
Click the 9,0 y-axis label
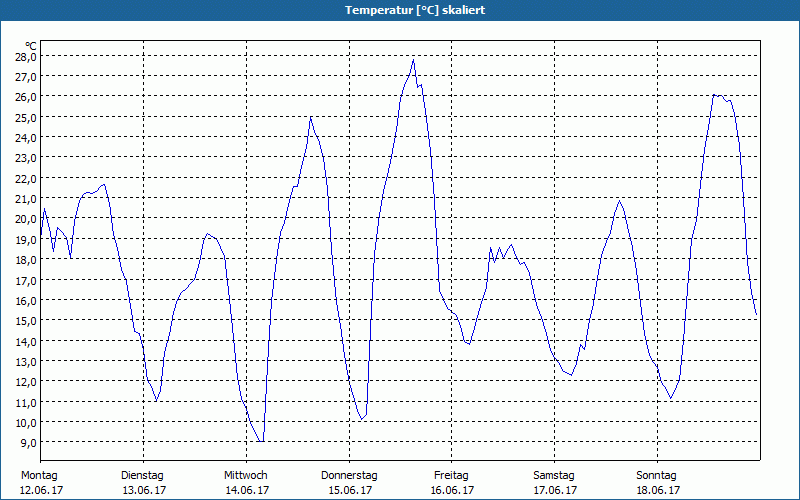pos(28,443)
